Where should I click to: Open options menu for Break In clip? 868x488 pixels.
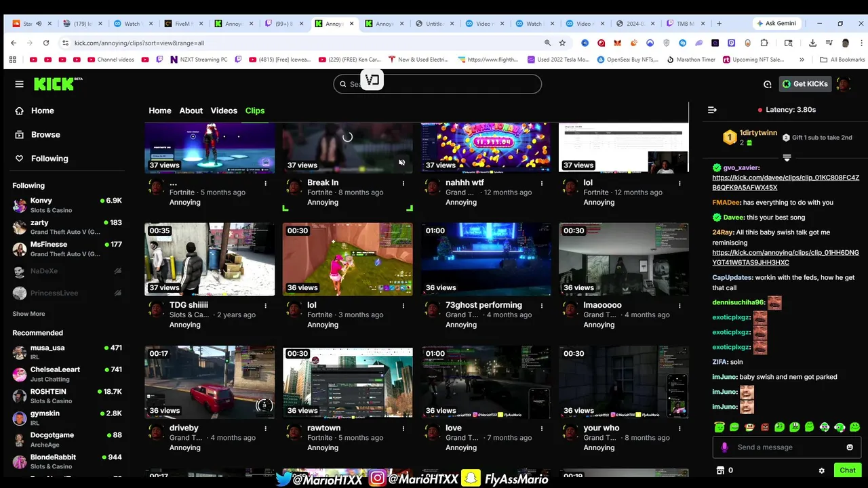coord(403,183)
